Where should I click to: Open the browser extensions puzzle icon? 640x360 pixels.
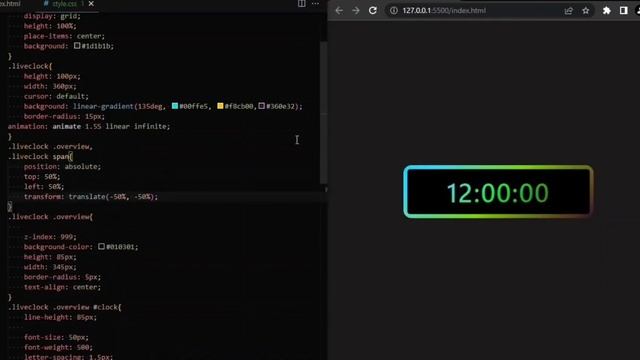tap(607, 11)
